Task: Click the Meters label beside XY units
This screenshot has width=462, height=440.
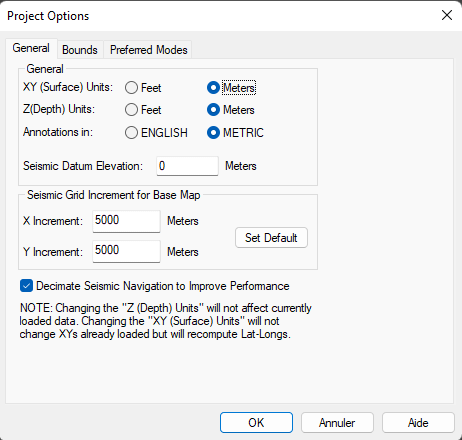Action: point(239,88)
